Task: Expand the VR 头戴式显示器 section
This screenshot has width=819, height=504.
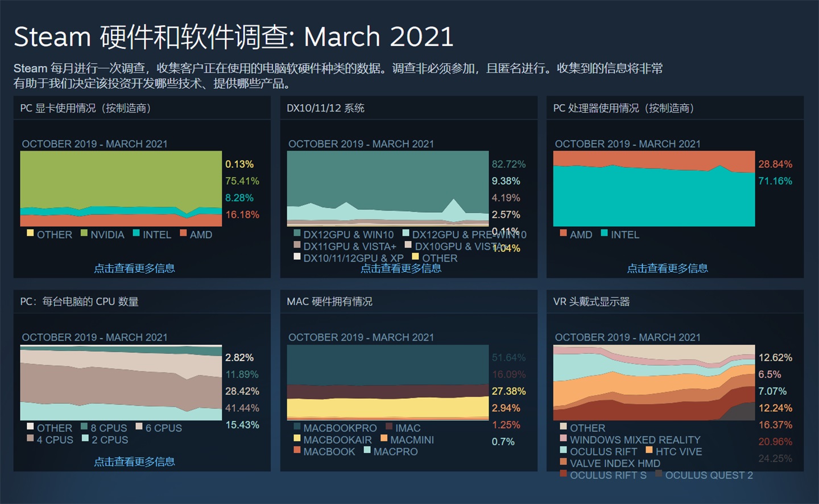Action: click(x=591, y=301)
